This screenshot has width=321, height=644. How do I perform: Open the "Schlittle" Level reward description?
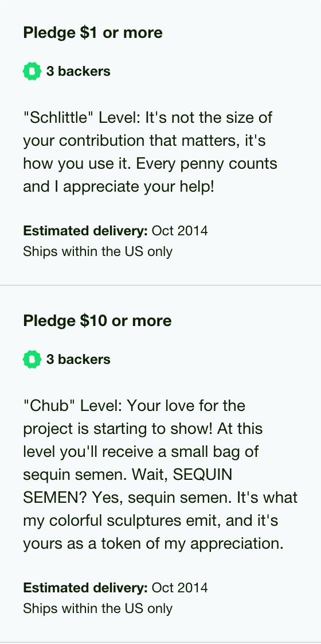click(x=150, y=152)
